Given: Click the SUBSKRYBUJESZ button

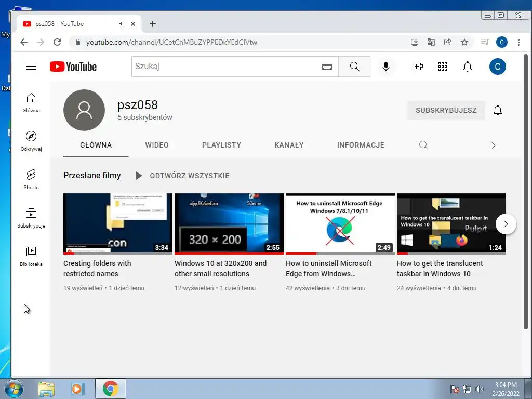Looking at the screenshot, I should click(x=446, y=110).
